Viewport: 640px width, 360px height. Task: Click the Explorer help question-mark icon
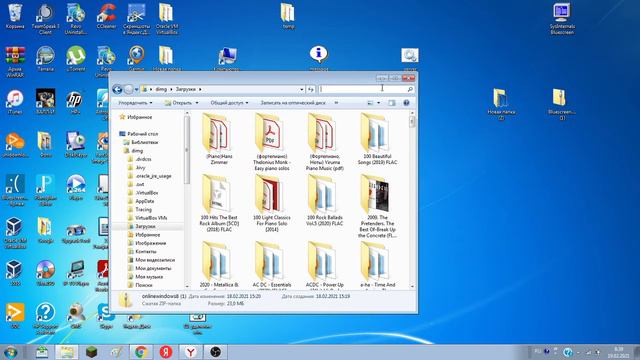pyautogui.click(x=406, y=103)
